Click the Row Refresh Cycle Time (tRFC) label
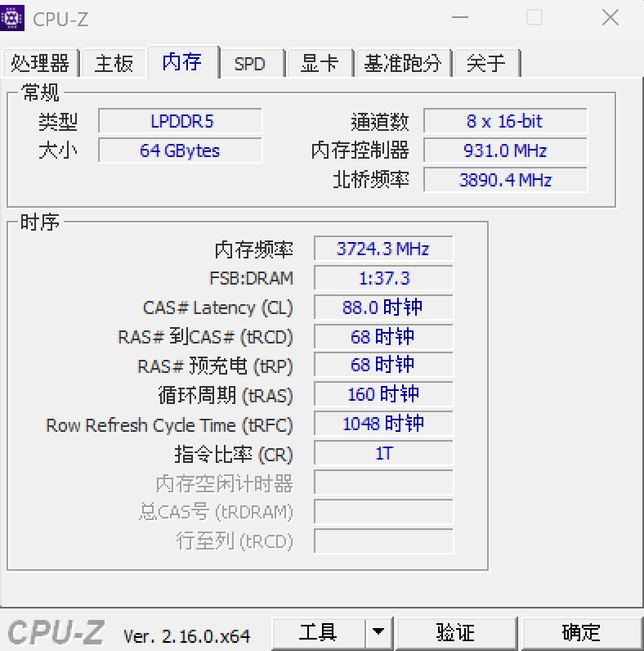 (x=170, y=425)
